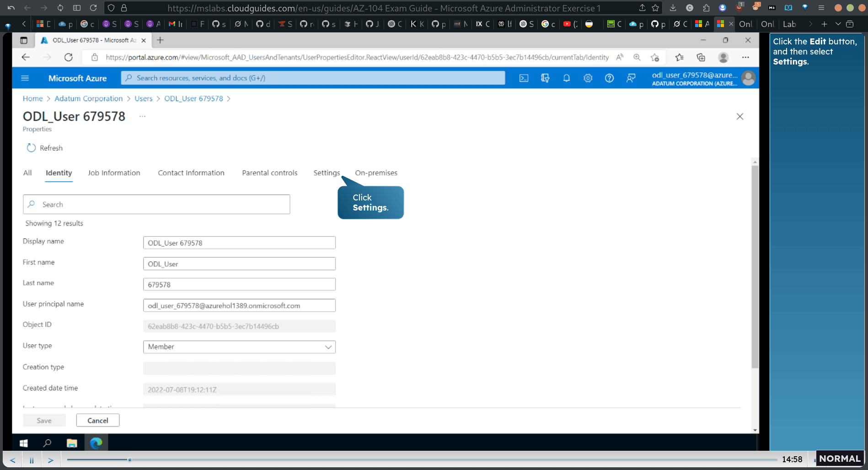Open Windows taskbar search
The width and height of the screenshot is (868, 470).
coord(47,443)
